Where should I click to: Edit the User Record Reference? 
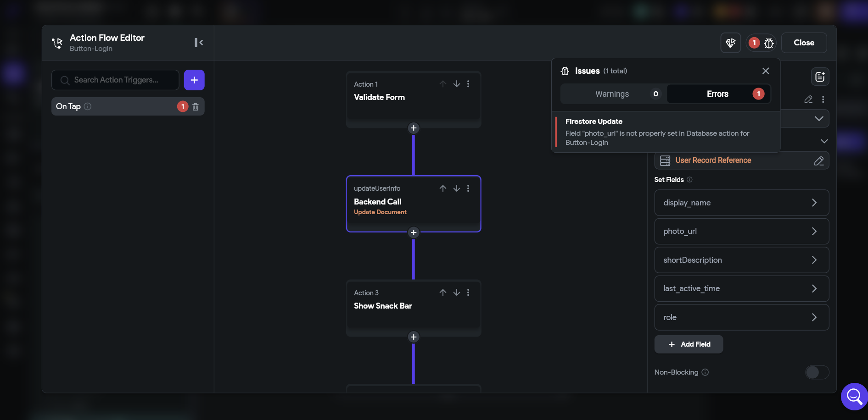click(819, 161)
